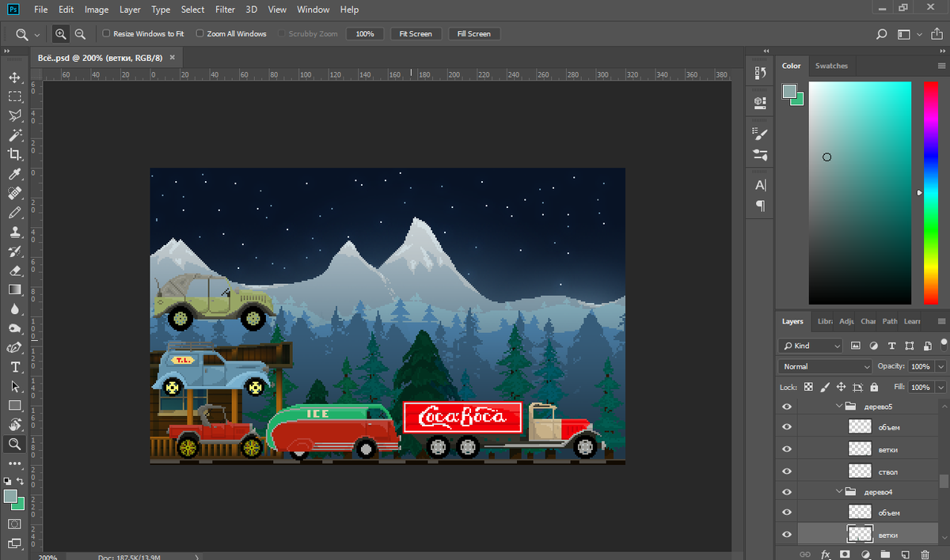Viewport: 950px width, 560px height.
Task: Click the background color swatch in toolbar
Action: pyautogui.click(x=17, y=503)
